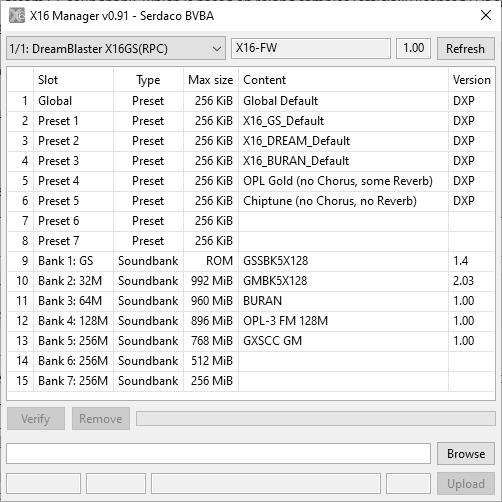Open the DreamBlaster X16GS(RPC) device dropdown
502x502 pixels.
tap(116, 49)
